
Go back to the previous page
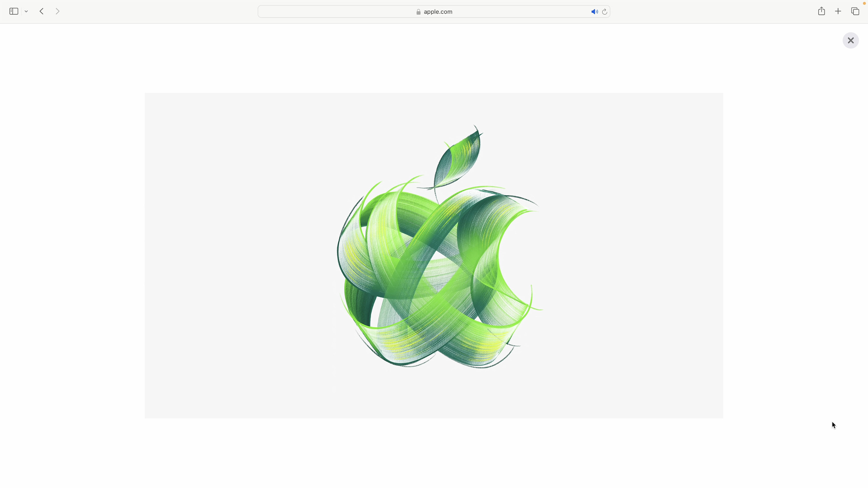42,12
